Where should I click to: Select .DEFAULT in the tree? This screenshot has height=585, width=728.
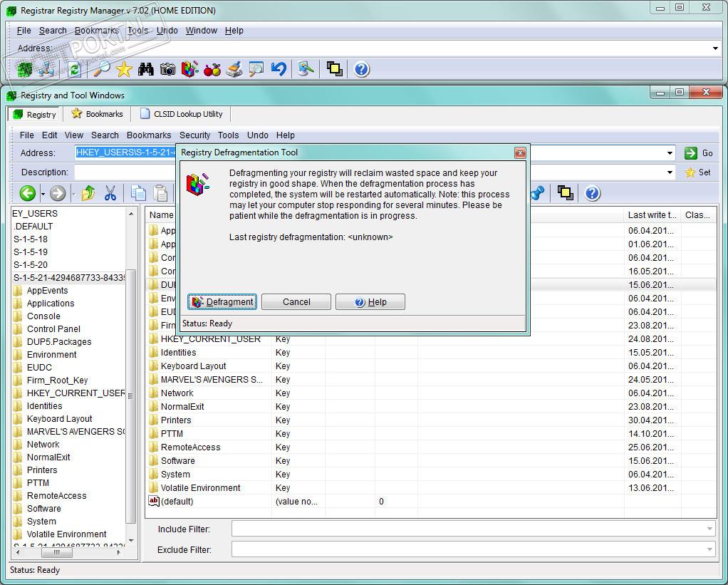point(33,226)
